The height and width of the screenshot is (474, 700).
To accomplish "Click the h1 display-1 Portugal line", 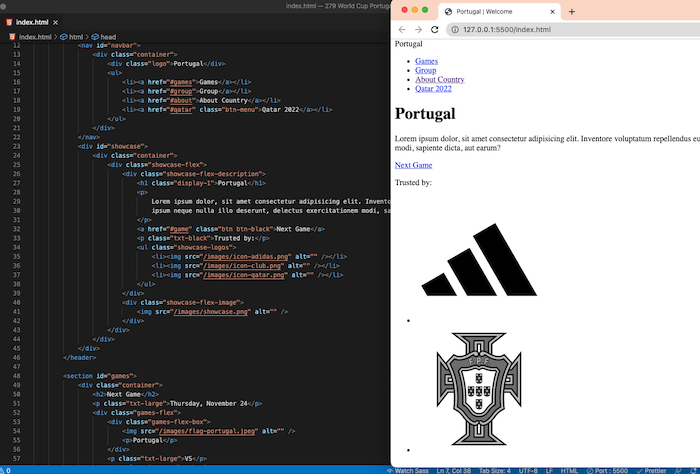I will pyautogui.click(x=201, y=183).
